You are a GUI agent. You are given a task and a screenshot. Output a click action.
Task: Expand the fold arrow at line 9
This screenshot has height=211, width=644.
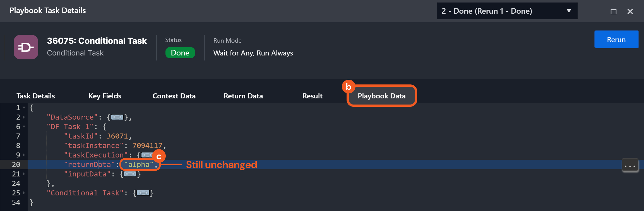24,155
